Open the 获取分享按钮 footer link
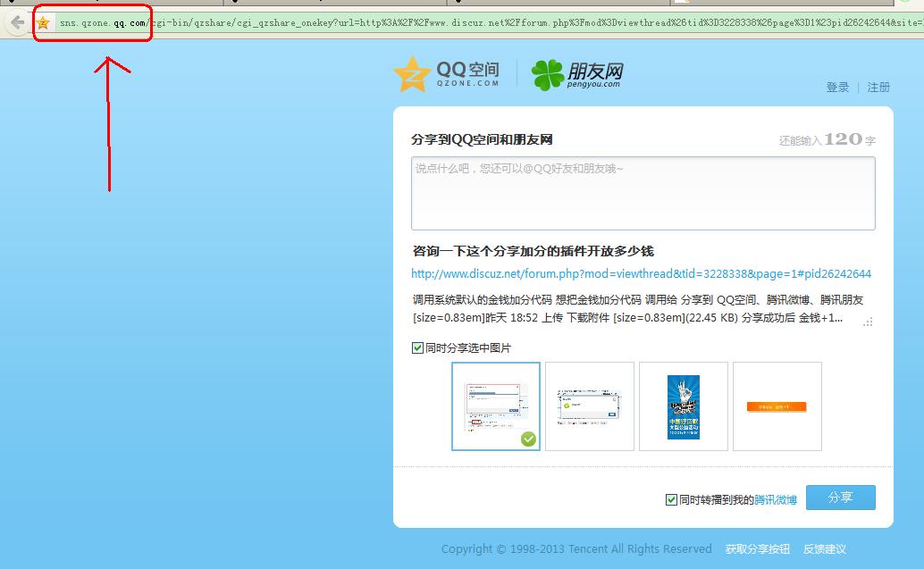The width and height of the screenshot is (924, 569). pos(757,549)
